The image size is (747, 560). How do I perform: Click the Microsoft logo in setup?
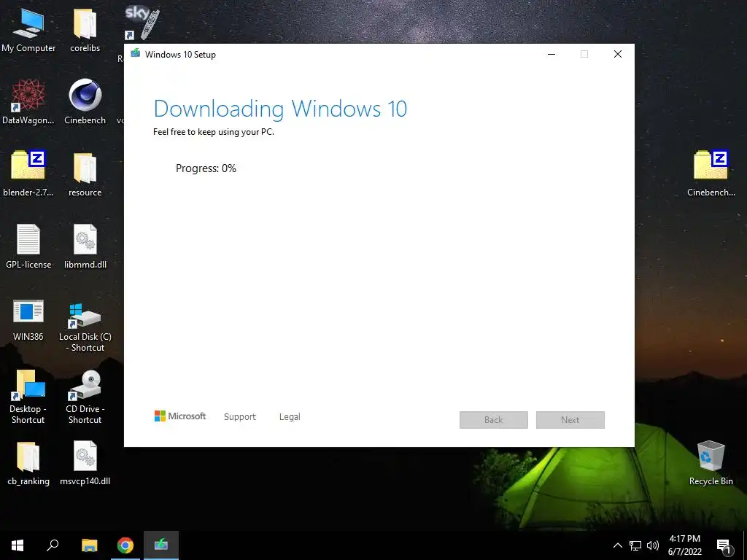[179, 416]
